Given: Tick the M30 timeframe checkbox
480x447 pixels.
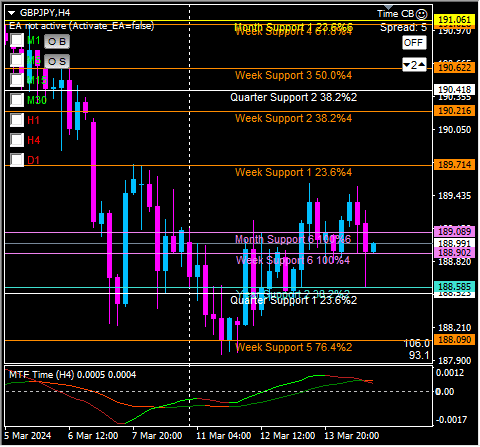Looking at the screenshot, I should click(x=17, y=100).
